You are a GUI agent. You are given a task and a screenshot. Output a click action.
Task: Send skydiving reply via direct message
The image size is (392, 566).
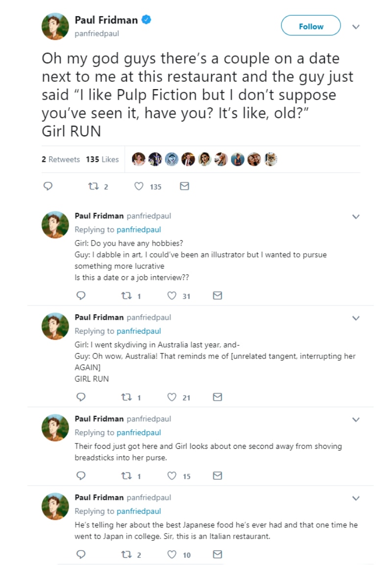pyautogui.click(x=218, y=397)
